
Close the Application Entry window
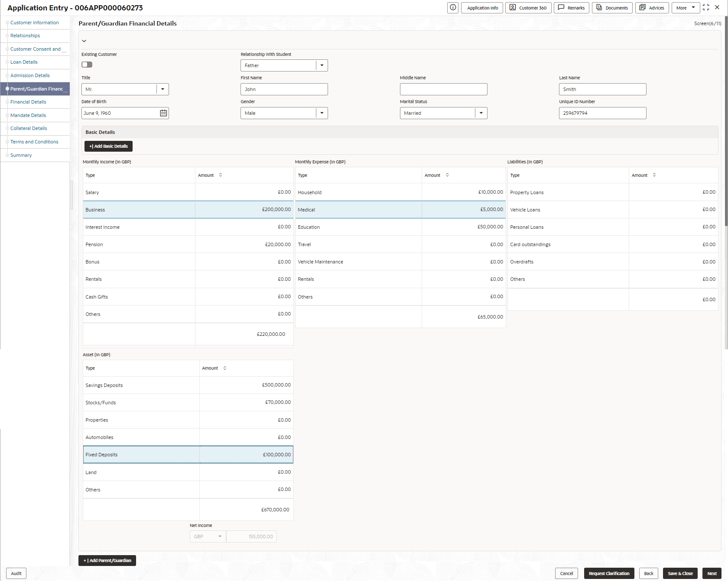click(x=717, y=7)
